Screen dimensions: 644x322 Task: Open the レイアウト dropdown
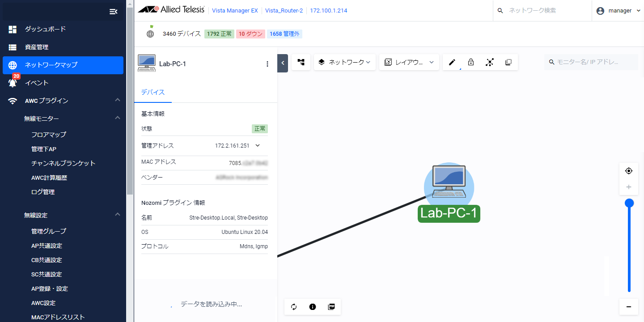409,63
